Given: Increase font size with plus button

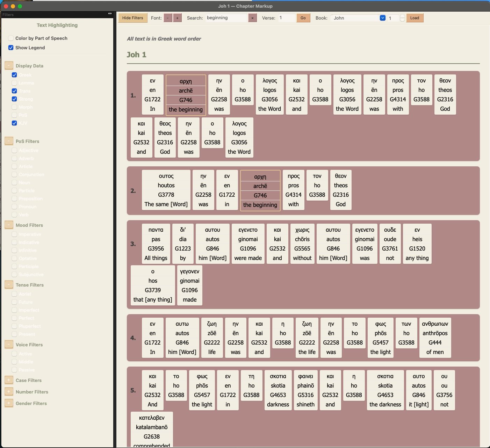Looking at the screenshot, I should [x=177, y=18].
